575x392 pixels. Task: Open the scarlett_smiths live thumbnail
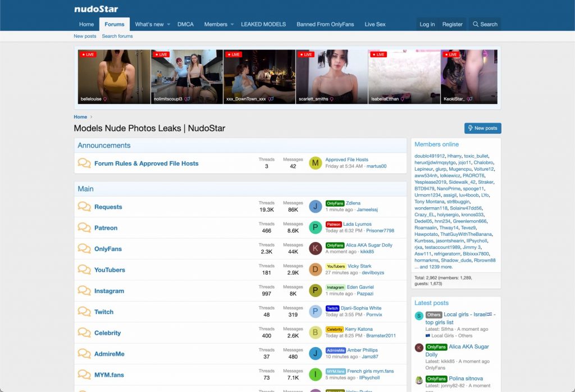[x=332, y=76]
